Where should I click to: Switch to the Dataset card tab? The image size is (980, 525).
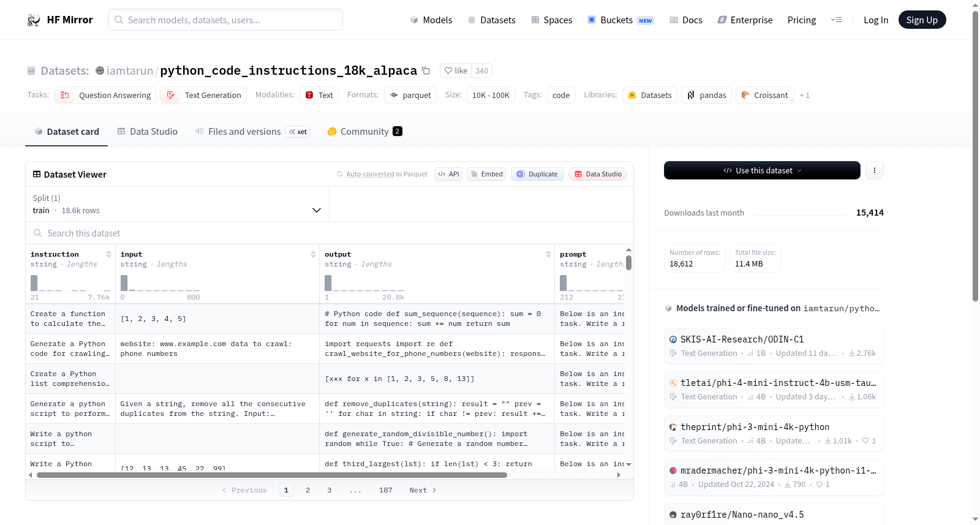click(67, 132)
